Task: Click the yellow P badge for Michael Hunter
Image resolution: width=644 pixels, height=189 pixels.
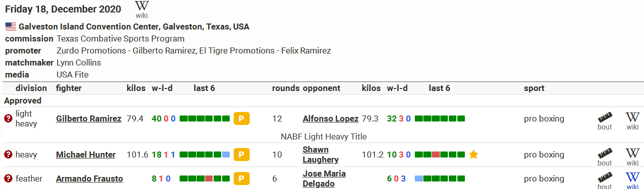Action: [x=241, y=155]
